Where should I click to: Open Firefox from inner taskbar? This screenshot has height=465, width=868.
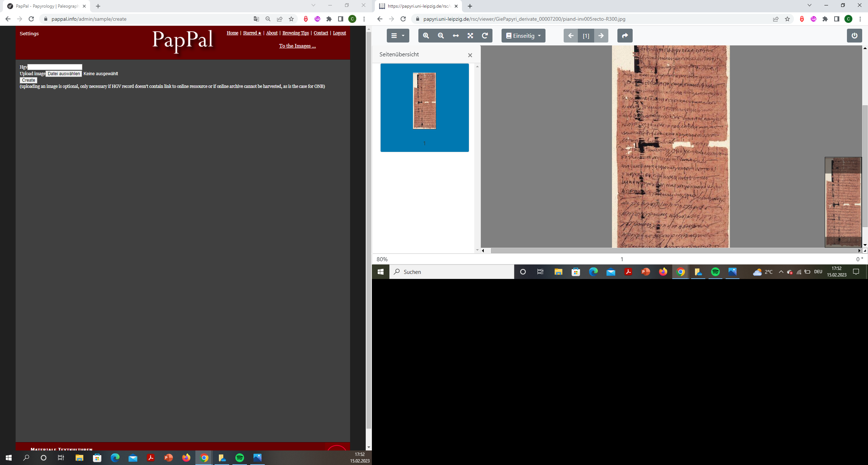pos(663,272)
